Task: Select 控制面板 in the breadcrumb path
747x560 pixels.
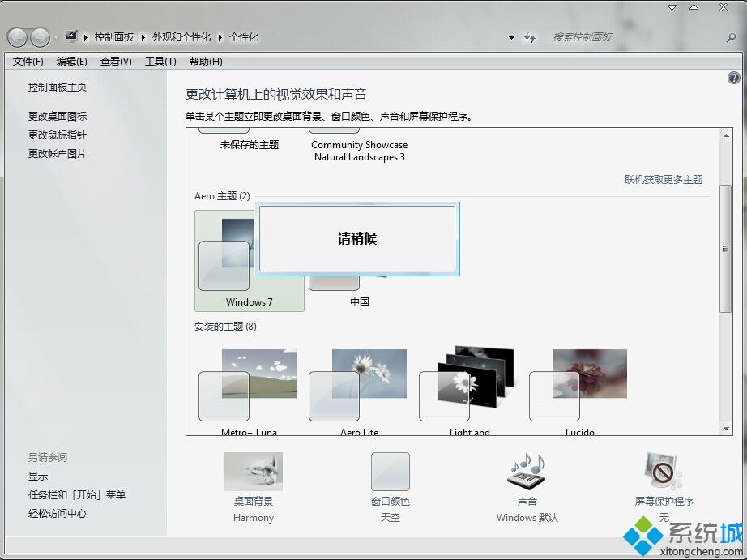Action: pyautogui.click(x=114, y=37)
